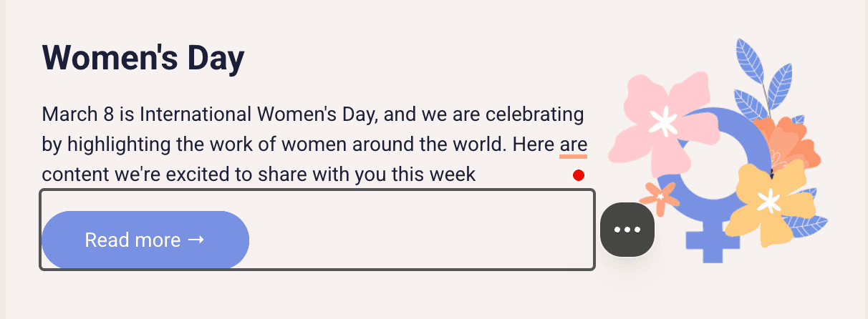Click the white center of pink flower
This screenshot has height=319, width=868.
665,122
